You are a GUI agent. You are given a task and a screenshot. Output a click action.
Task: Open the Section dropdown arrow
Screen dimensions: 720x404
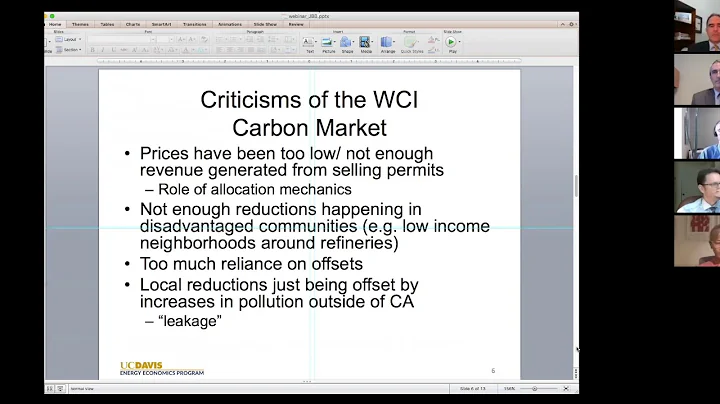point(80,50)
